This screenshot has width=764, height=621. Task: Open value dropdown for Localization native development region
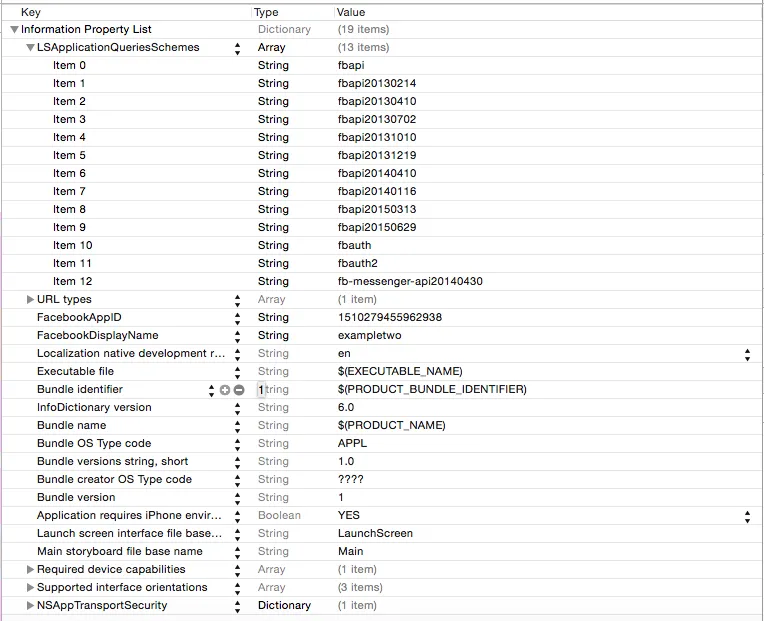747,354
